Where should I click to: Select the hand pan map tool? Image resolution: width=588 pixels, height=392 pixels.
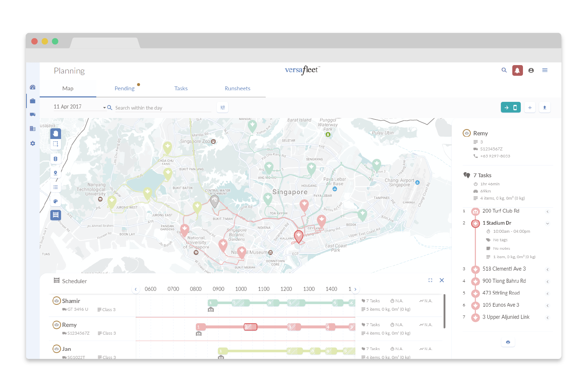(x=55, y=133)
